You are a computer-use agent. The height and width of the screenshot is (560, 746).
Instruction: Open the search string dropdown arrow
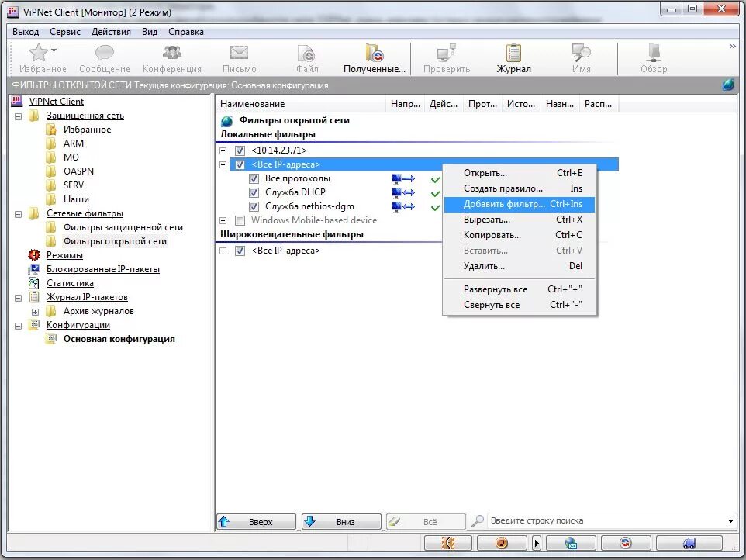point(730,521)
